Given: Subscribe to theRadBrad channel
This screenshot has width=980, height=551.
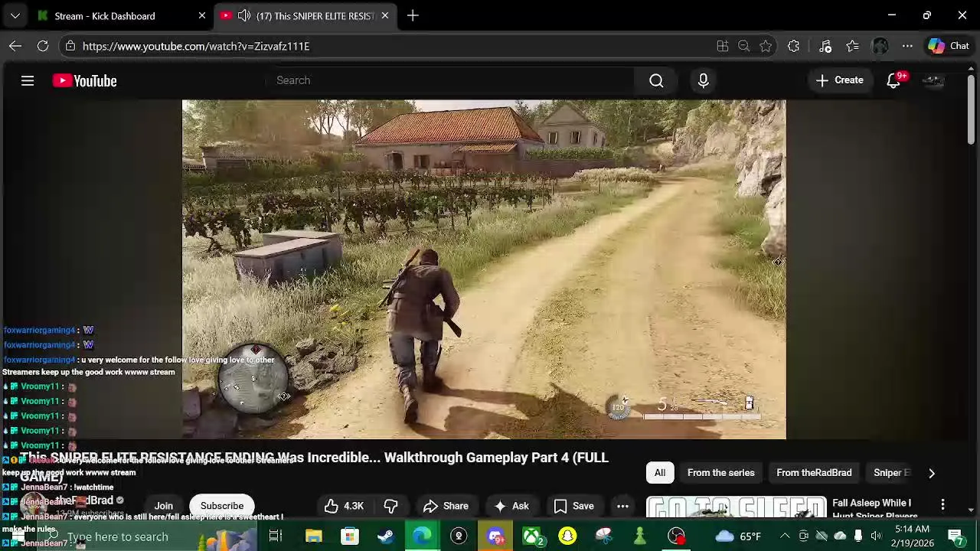Looking at the screenshot, I should [222, 506].
